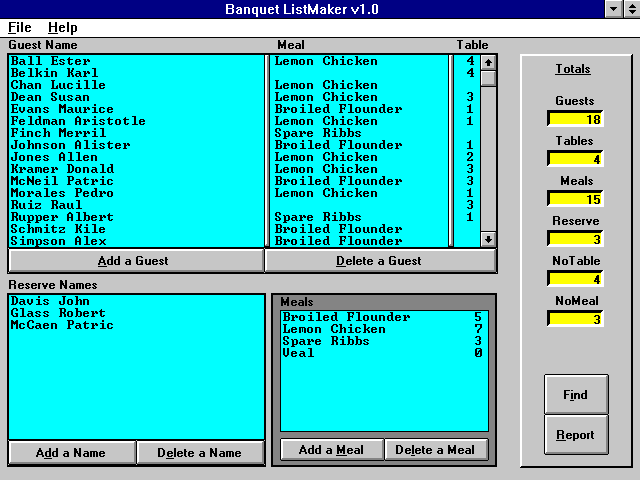Open the File menu
Image resolution: width=640 pixels, height=480 pixels.
tap(19, 27)
